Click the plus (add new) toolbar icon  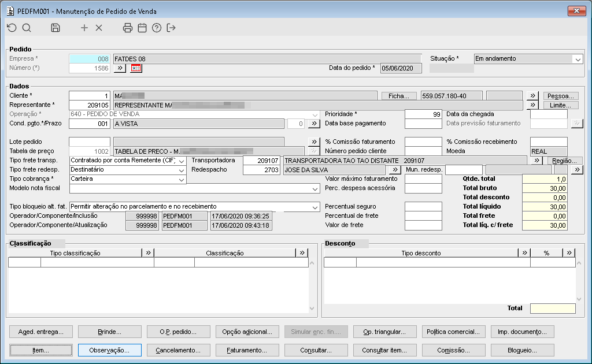[x=84, y=28]
